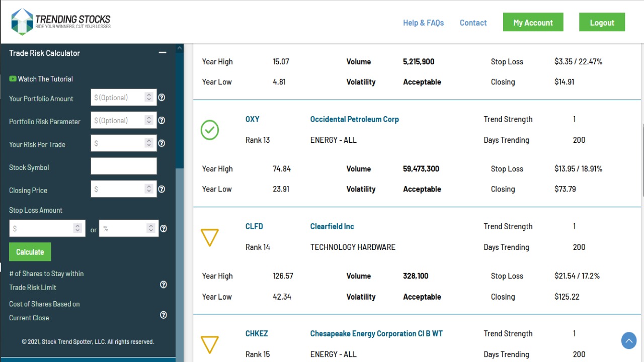
Task: Show help for Cost of Shares
Action: [164, 315]
